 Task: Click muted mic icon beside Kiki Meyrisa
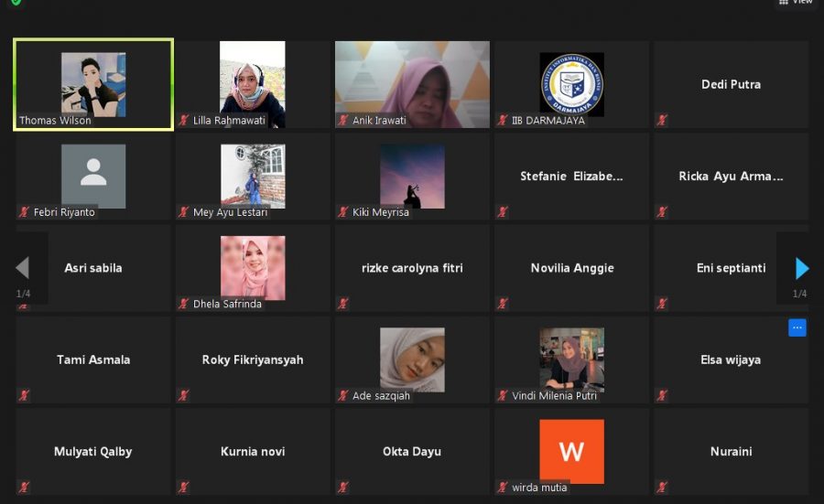point(343,212)
